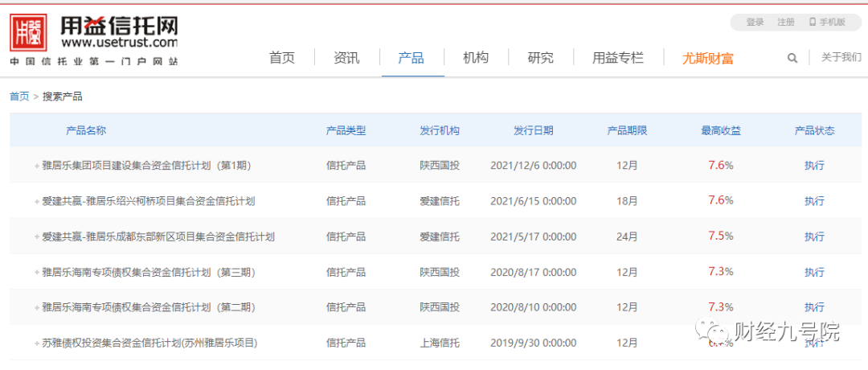Click 7.6% yield in the 陕西国投 2021 row
868x370 pixels.
click(x=721, y=165)
